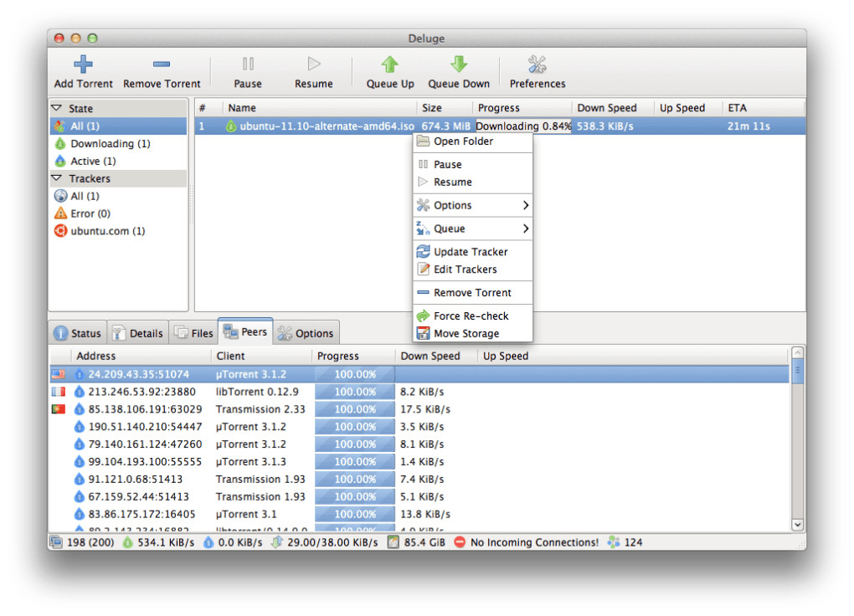Viewport: 854px width, 616px height.
Task: Sort peers by Address column
Action: point(141,356)
